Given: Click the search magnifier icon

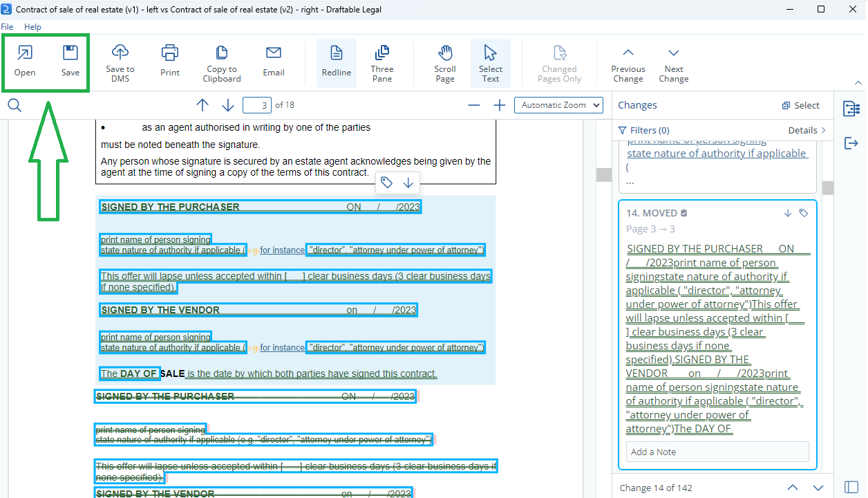Looking at the screenshot, I should tap(15, 105).
